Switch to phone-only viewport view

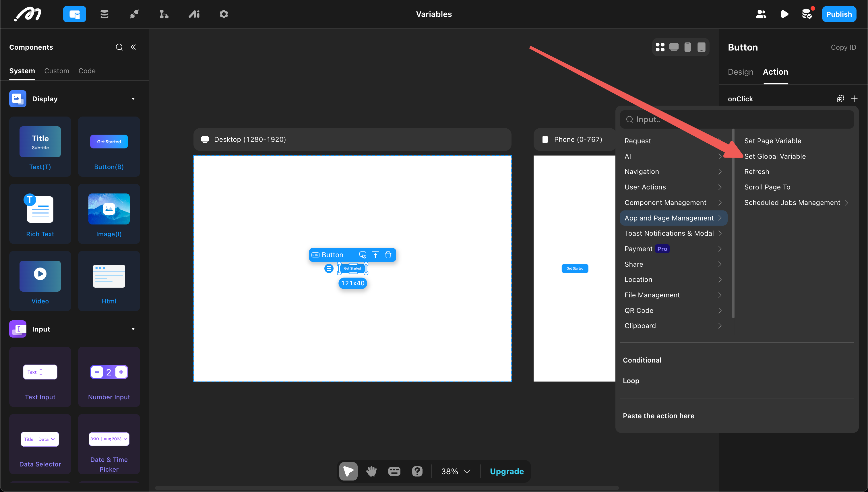tap(687, 47)
